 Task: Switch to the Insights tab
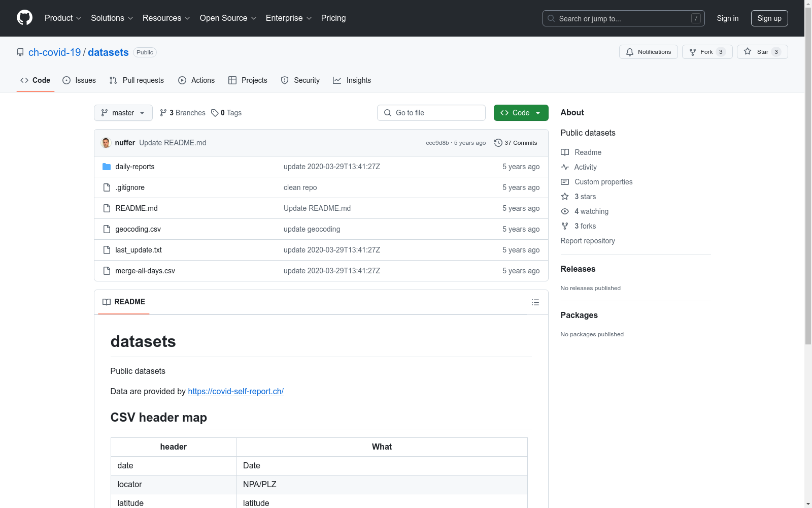[352, 80]
